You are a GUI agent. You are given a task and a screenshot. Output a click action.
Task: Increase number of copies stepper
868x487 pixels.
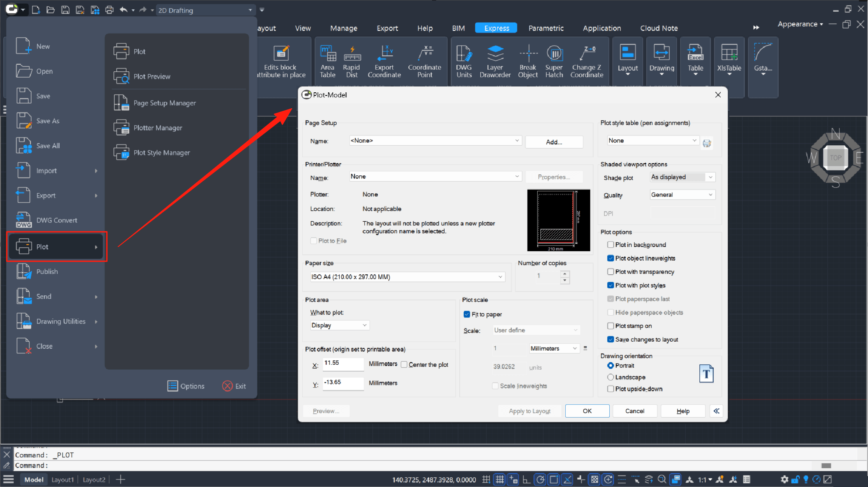(565, 274)
